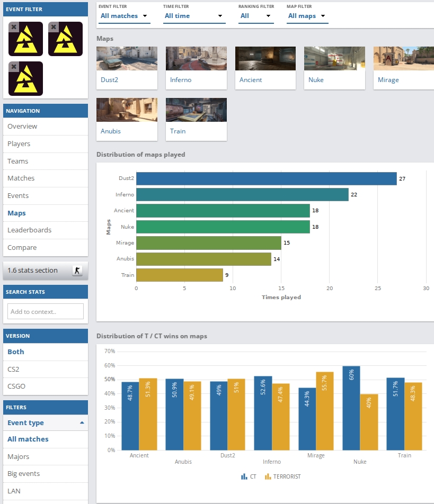Open the Players navigation item
Image resolution: width=434 pixels, height=504 pixels.
(46, 143)
